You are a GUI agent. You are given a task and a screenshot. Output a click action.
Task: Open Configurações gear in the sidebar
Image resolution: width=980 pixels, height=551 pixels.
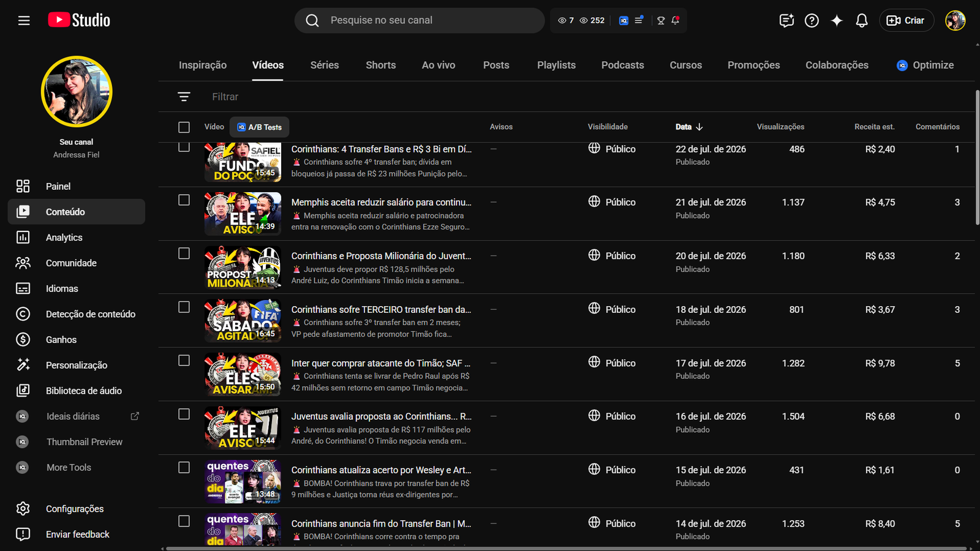pos(77,509)
